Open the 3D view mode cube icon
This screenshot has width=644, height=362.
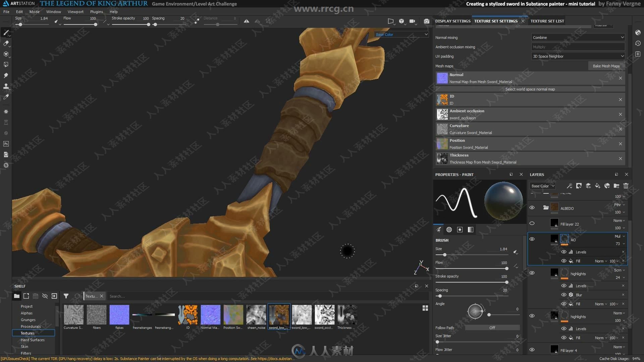coord(401,21)
